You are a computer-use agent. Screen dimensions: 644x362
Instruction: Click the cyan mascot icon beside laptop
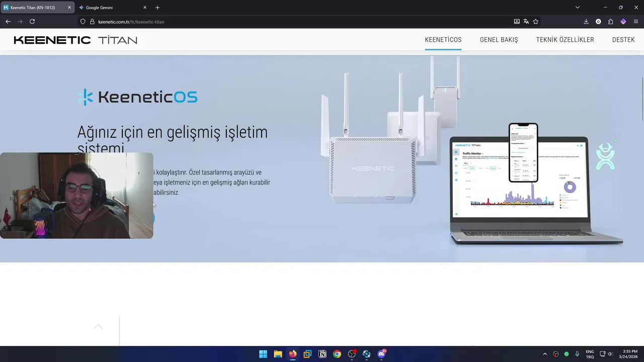[x=605, y=156]
